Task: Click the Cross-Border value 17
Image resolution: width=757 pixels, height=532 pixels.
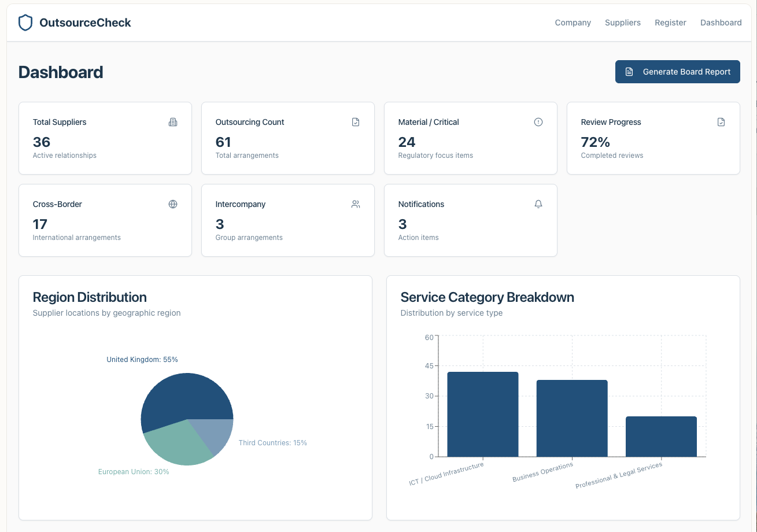Action: pyautogui.click(x=40, y=224)
